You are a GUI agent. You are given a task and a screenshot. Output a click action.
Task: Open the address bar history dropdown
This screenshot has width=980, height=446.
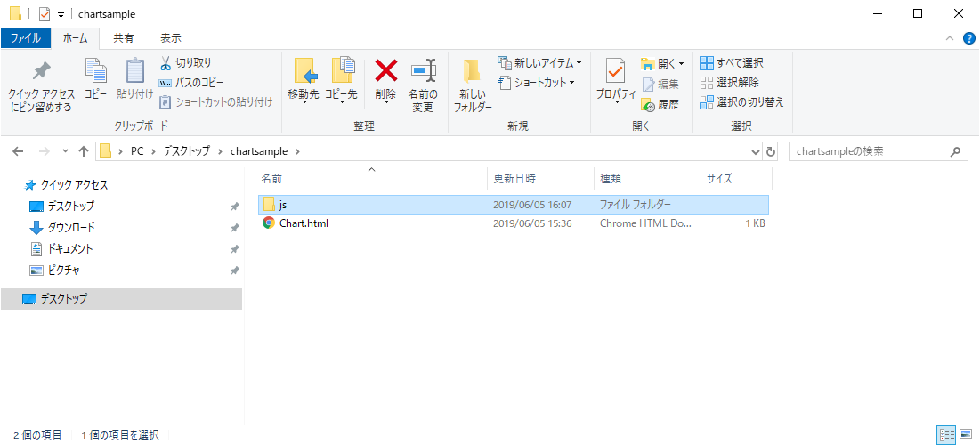(x=757, y=151)
